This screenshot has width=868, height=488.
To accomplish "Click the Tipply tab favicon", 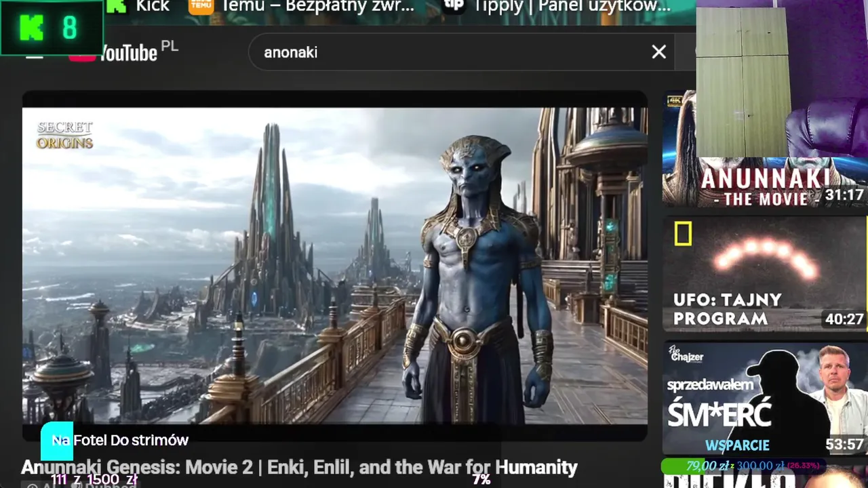I will [454, 6].
